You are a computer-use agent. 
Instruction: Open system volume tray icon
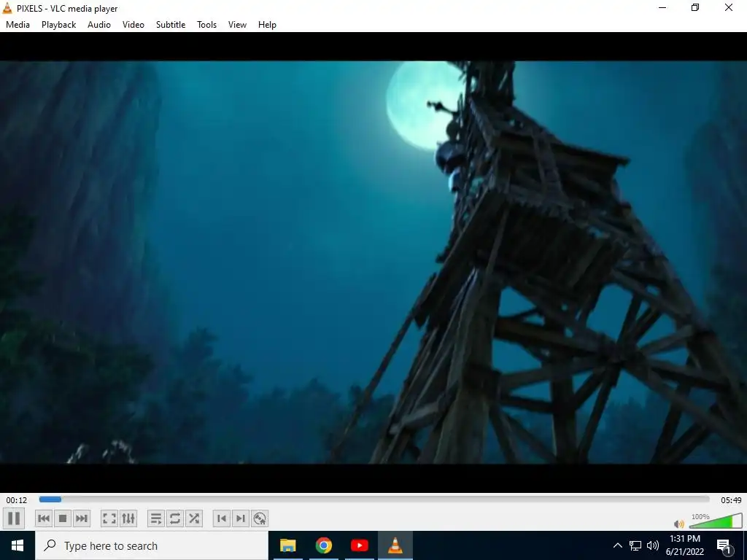(x=653, y=545)
